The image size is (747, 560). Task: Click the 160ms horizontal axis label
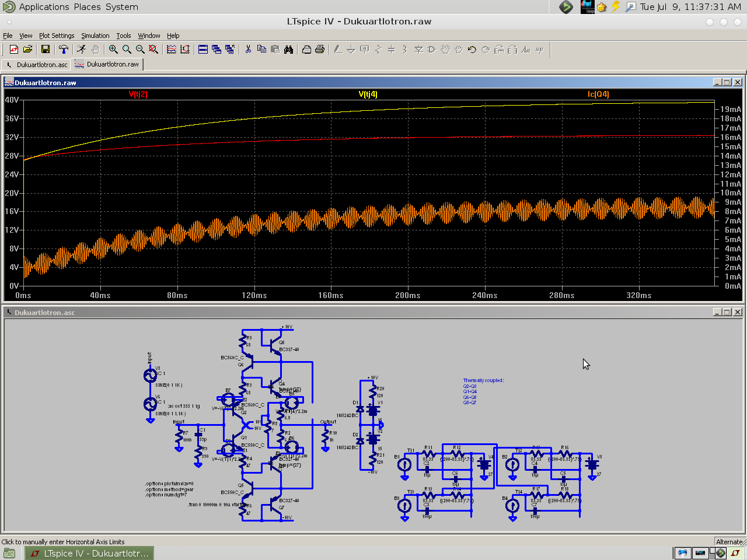(x=331, y=295)
